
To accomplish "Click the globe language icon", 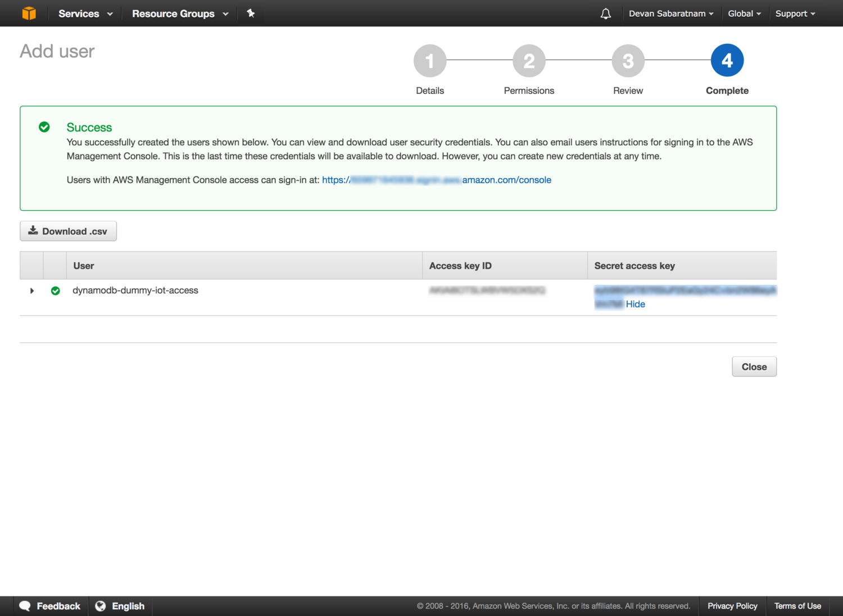I will click(101, 606).
